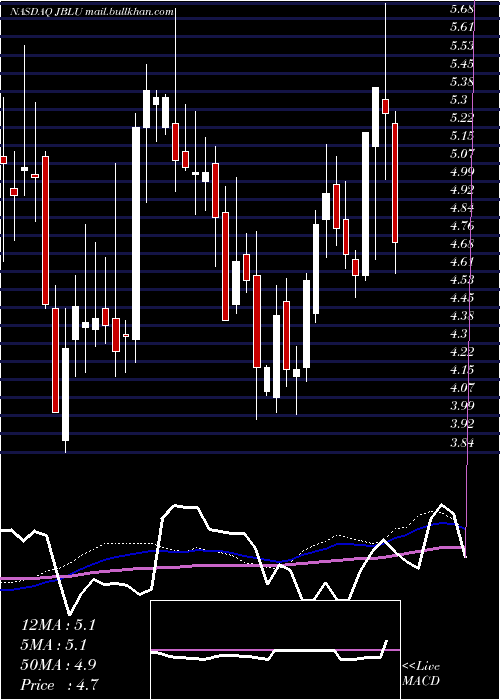Select the 4.99 price level label
Viewport: 500px width, 700px height.
coord(462,171)
